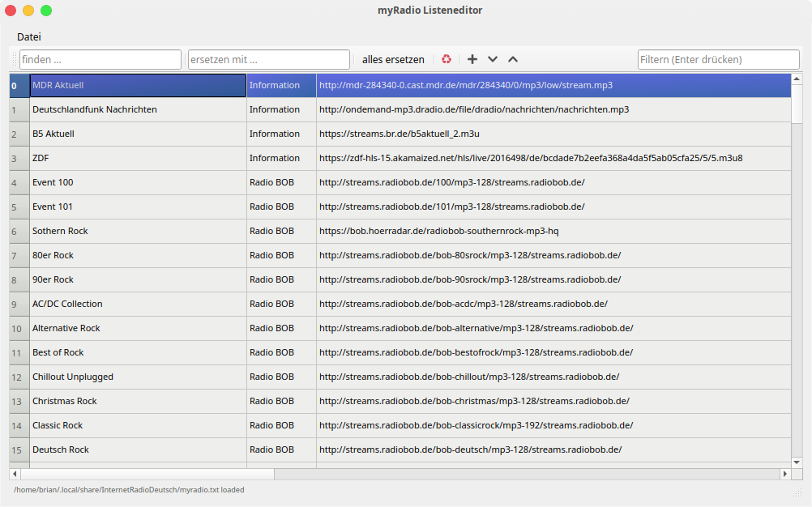Select row header 0
The width and height of the screenshot is (812, 507).
(19, 85)
